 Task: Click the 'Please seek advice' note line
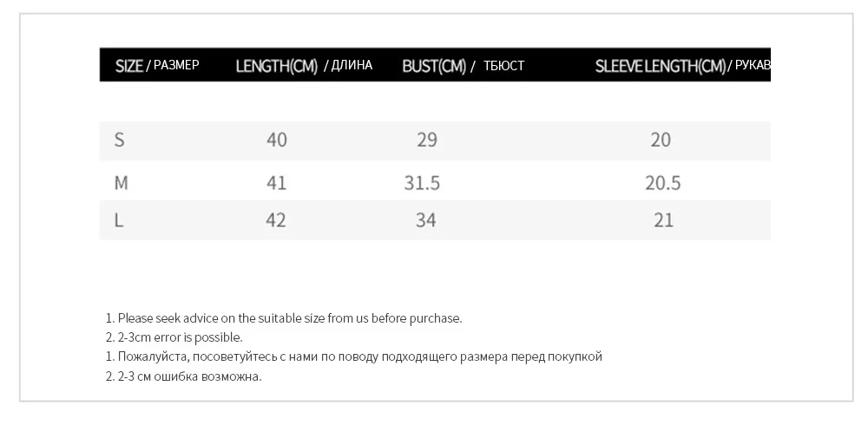coord(284,318)
